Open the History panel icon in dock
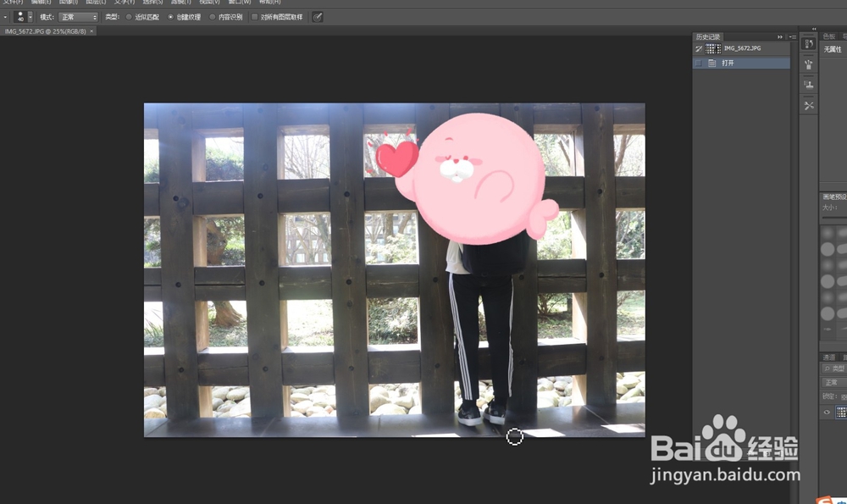847x504 pixels. click(809, 44)
